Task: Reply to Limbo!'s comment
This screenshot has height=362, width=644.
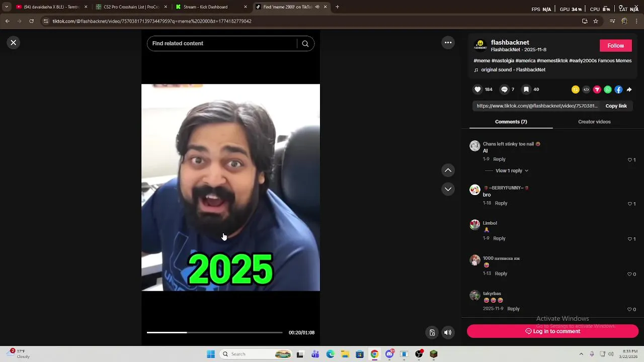Action: point(499,238)
